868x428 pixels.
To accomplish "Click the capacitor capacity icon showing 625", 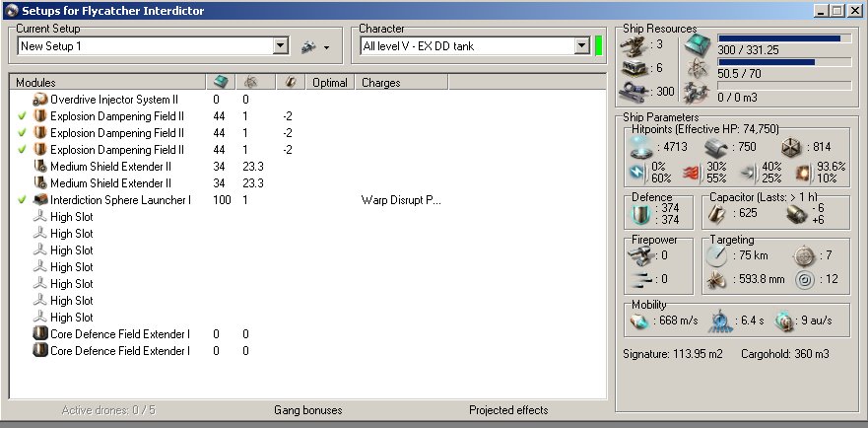I will point(717,214).
